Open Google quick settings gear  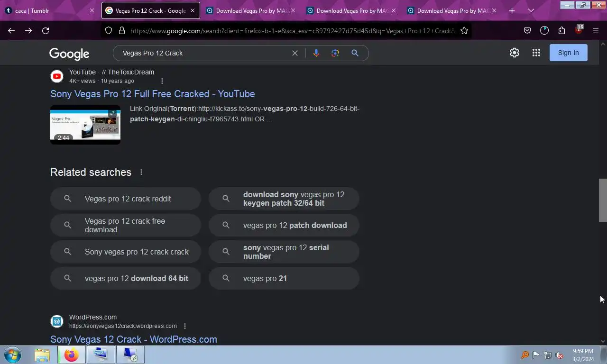(515, 53)
